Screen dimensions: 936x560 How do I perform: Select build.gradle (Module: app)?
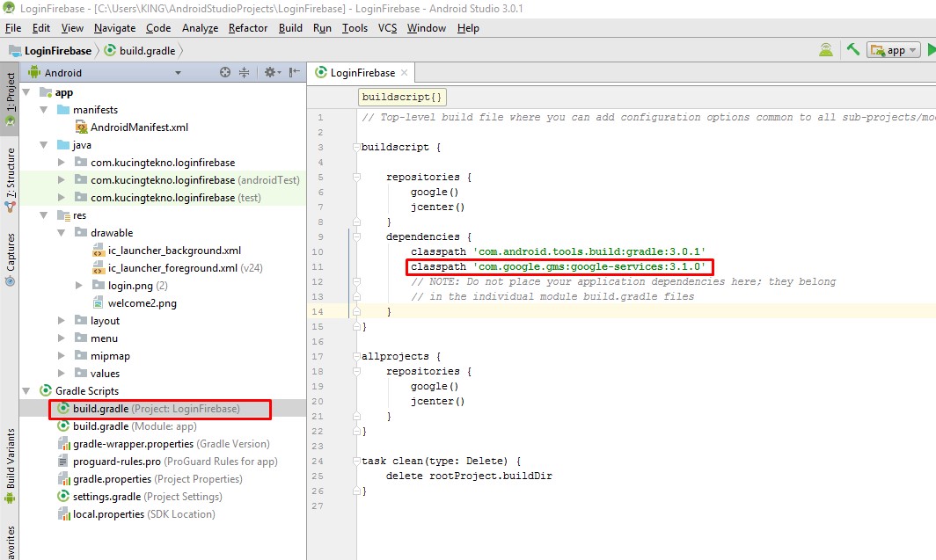tap(128, 425)
